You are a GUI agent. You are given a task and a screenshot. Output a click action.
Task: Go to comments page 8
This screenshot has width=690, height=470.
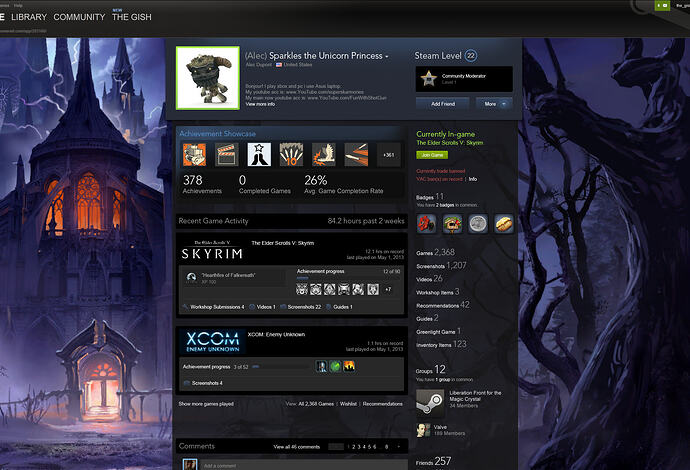pos(386,447)
